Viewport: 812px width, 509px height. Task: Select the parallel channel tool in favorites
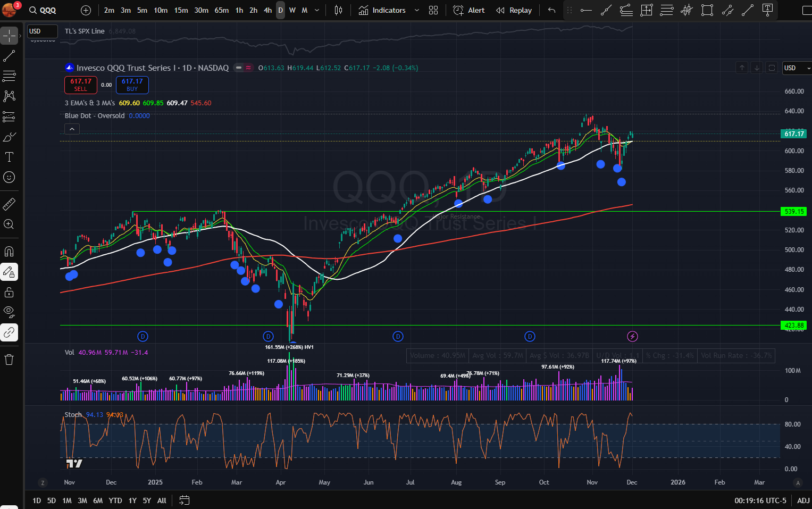pyautogui.click(x=727, y=10)
